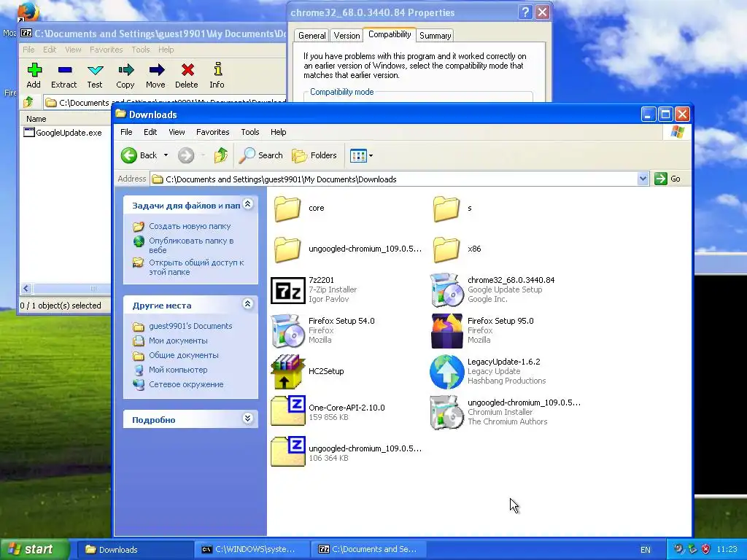Click Copy in the 7-Zip toolbar
The height and width of the screenshot is (560, 747).
(x=125, y=75)
